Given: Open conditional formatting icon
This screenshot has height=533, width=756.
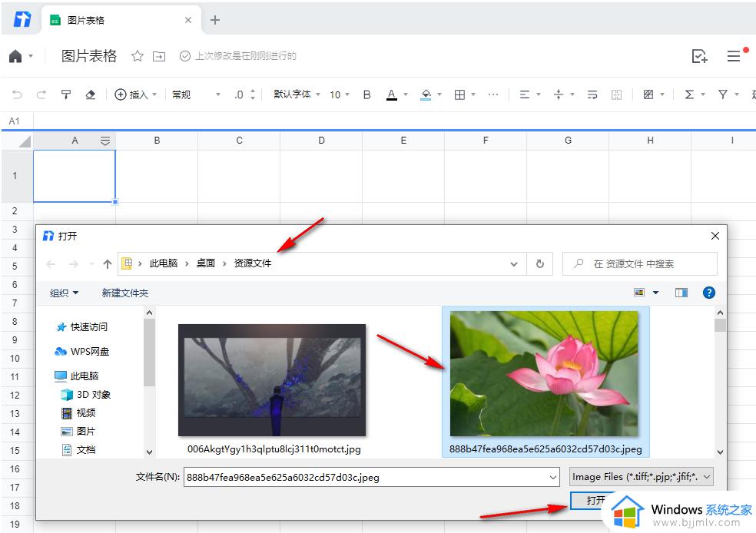Looking at the screenshot, I should pos(648,94).
